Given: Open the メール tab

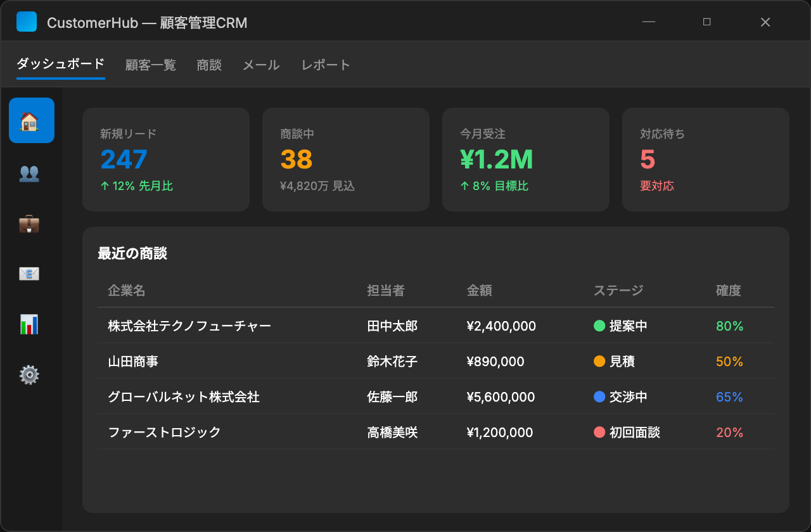Looking at the screenshot, I should point(260,65).
